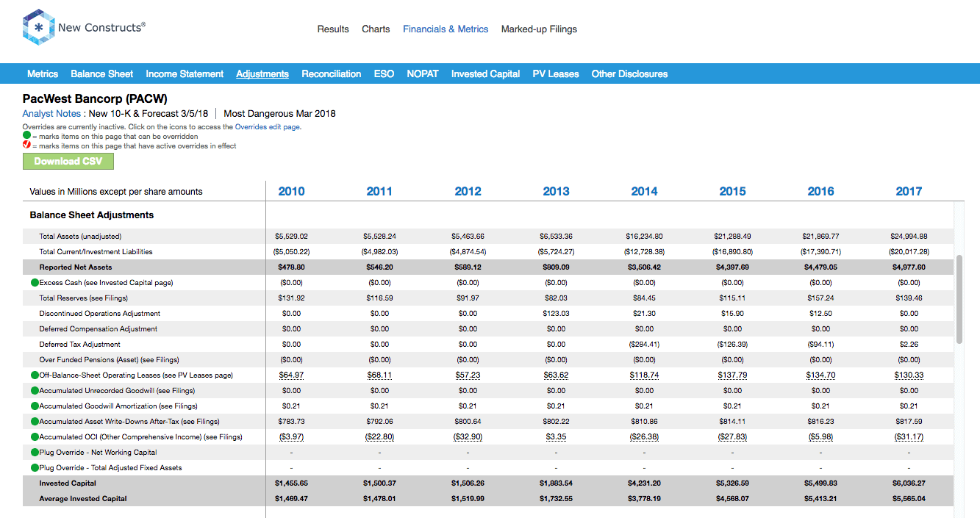Click green dot beside Accumulated Asset Write-Downs
Image resolution: width=980 pixels, height=518 pixels.
[35, 422]
